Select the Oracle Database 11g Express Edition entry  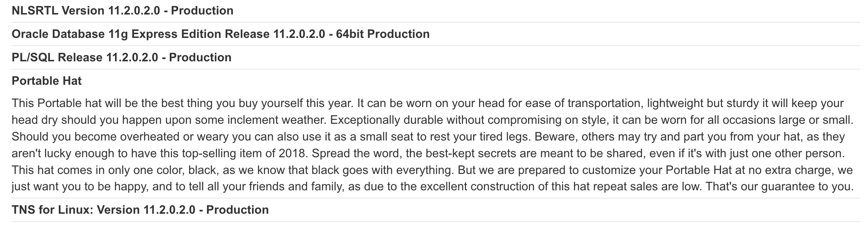click(220, 34)
